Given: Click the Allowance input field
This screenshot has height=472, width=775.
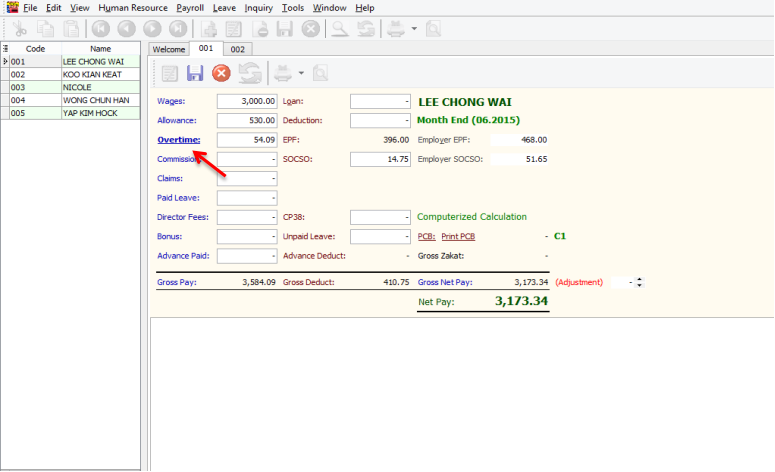Looking at the screenshot, I should point(247,120).
